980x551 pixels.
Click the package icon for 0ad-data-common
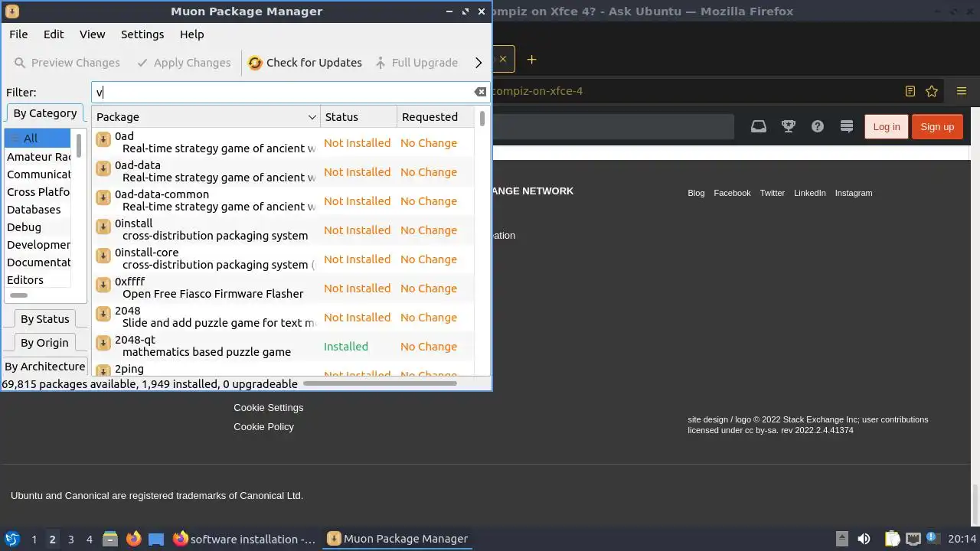click(x=103, y=198)
